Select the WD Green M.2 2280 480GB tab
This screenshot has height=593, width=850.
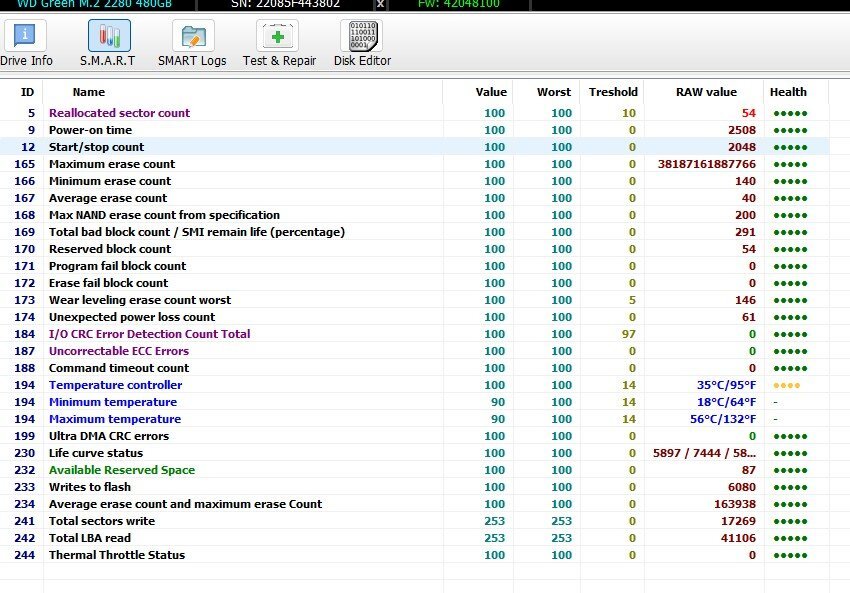(95, 4)
